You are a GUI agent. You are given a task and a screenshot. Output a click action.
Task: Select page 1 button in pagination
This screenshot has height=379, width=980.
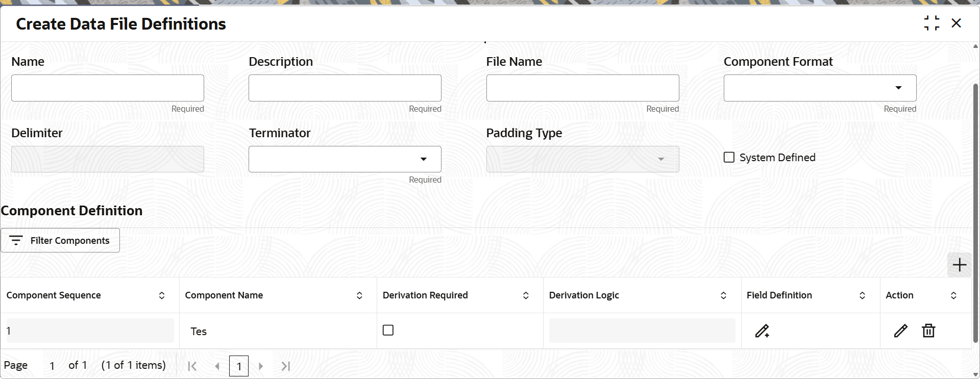click(239, 366)
